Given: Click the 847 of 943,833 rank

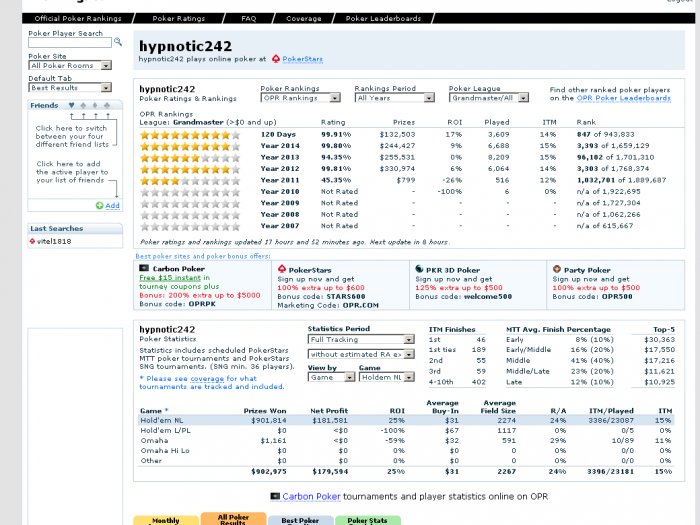Looking at the screenshot, I should tap(605, 134).
